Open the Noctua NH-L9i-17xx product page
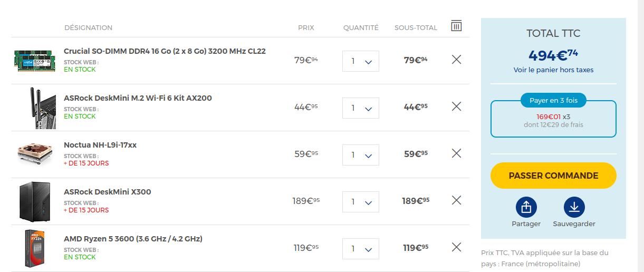Image resolution: width=644 pixels, height=272 pixels. (100, 145)
